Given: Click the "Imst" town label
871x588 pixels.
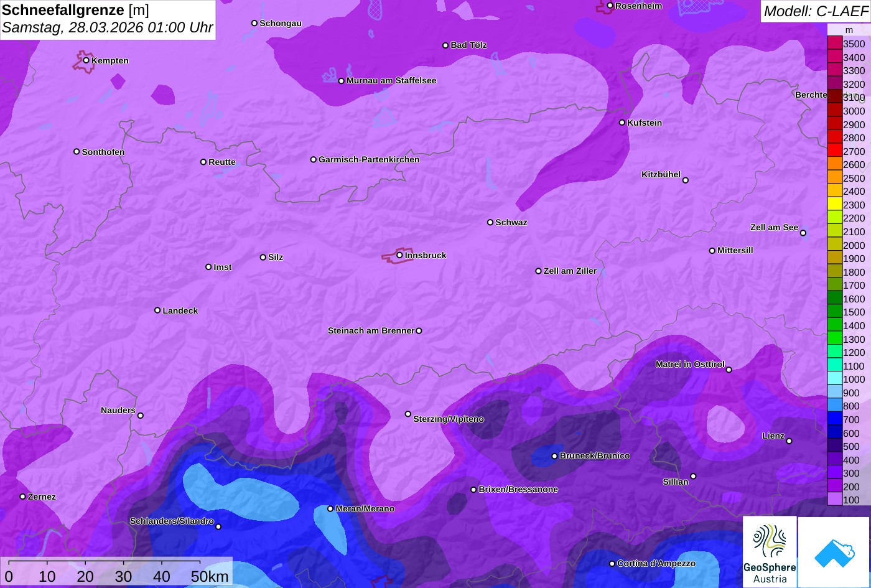Looking at the screenshot, I should click(x=223, y=267).
